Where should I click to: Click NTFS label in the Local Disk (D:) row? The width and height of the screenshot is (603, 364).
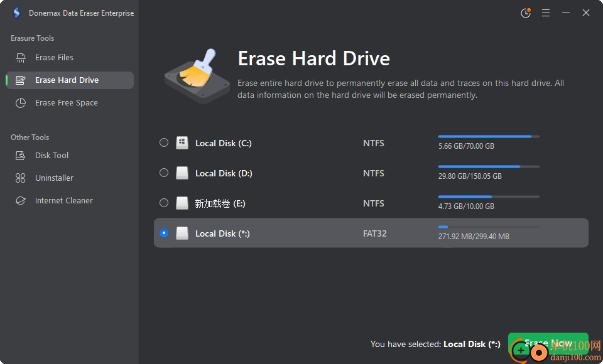click(x=373, y=173)
